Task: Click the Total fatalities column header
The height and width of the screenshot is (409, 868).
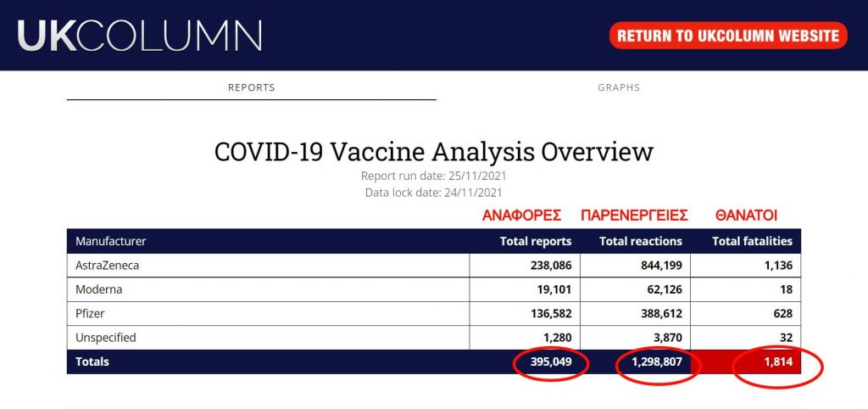Action: point(753,241)
